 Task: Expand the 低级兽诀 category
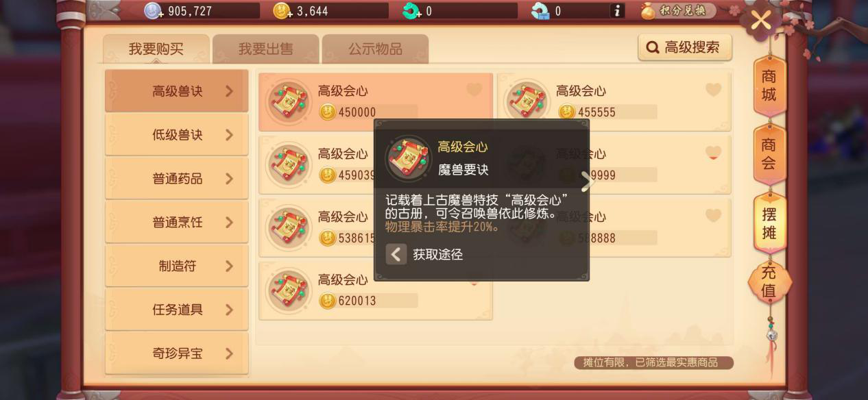point(177,135)
